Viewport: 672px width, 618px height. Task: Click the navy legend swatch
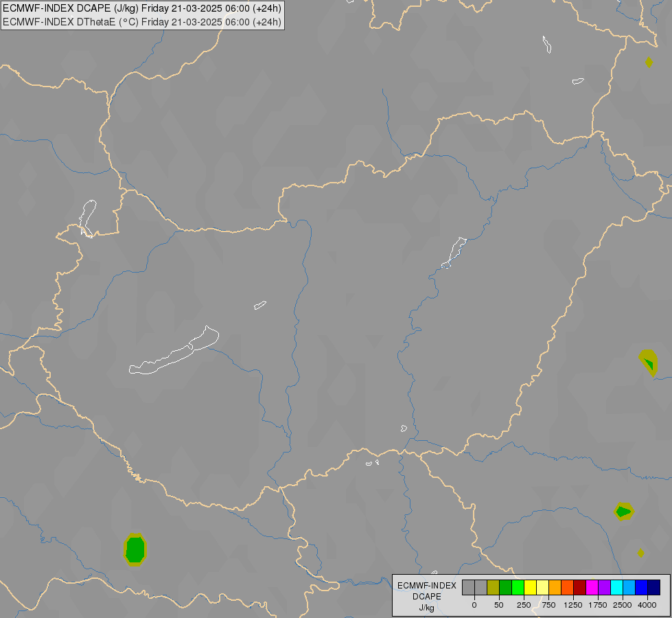pyautogui.click(x=654, y=588)
